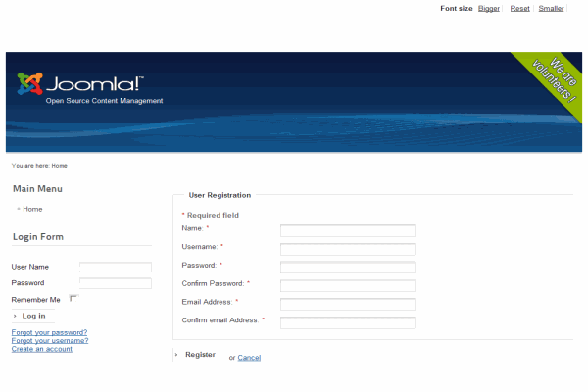Focus the Confirm Password field

click(x=348, y=286)
